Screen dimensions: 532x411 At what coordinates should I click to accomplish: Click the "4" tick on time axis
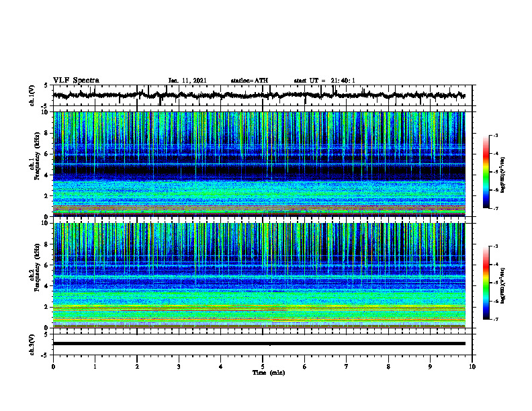tap(221, 367)
